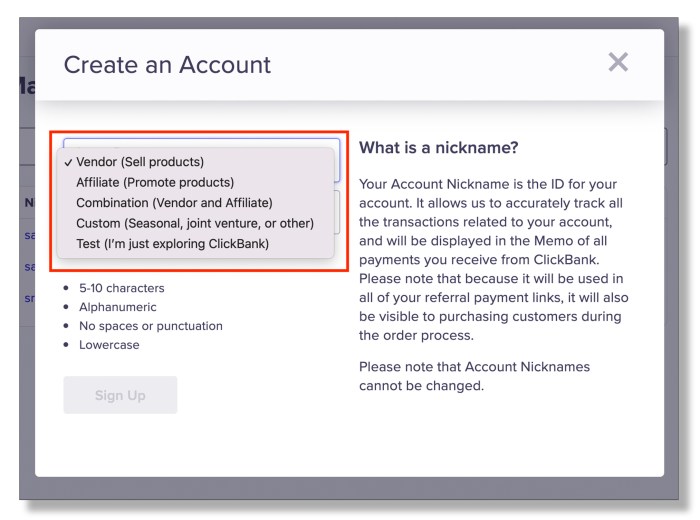Click the 'sr' link behind the dialog
700x520 pixels.
tap(29, 298)
